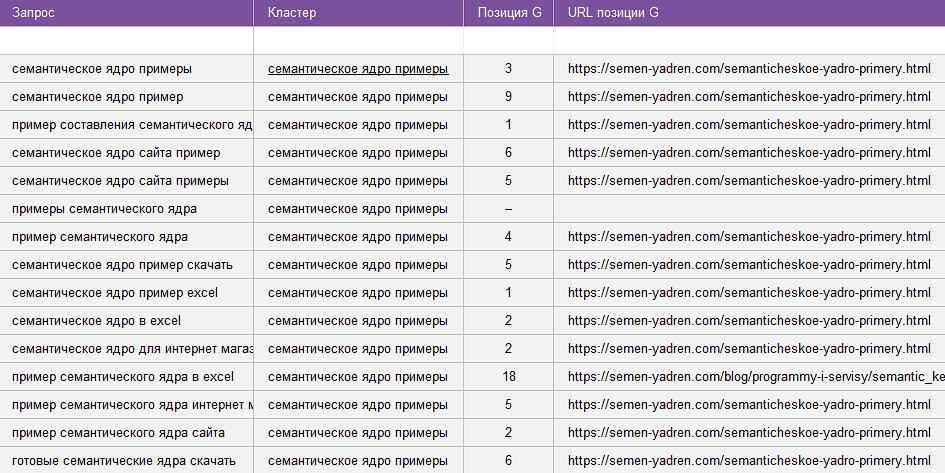Click the Кластер column header
Image resolution: width=945 pixels, height=473 pixels.
pos(292,13)
